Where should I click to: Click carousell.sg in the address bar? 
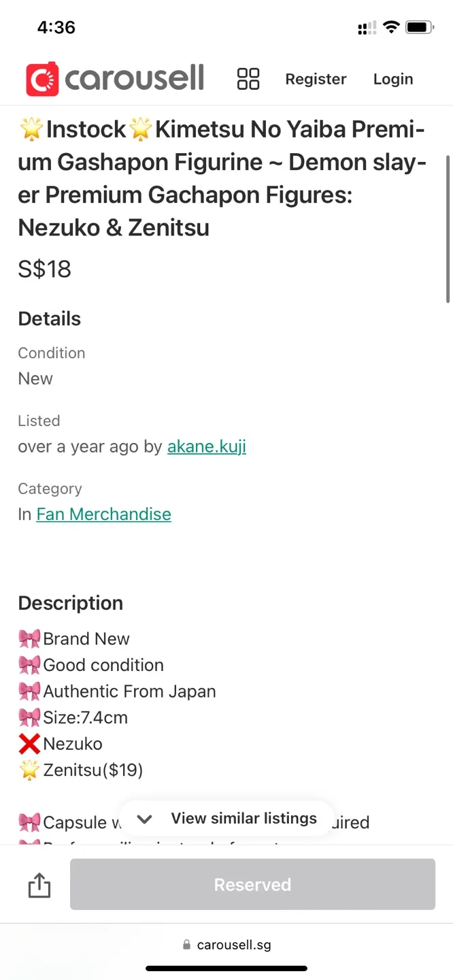click(x=233, y=945)
